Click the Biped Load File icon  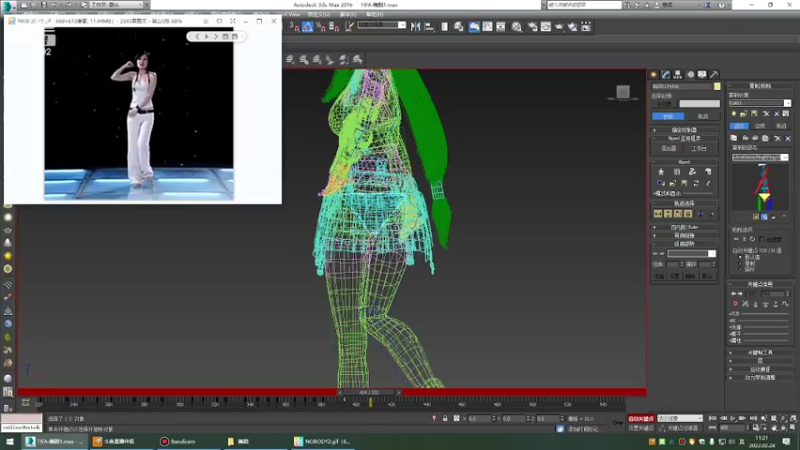[673, 183]
